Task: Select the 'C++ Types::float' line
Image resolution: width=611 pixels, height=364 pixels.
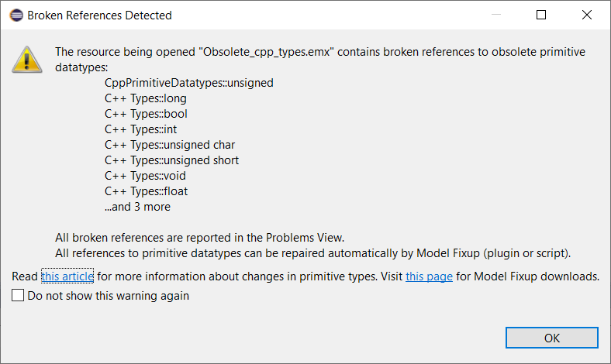Action: pos(146,191)
